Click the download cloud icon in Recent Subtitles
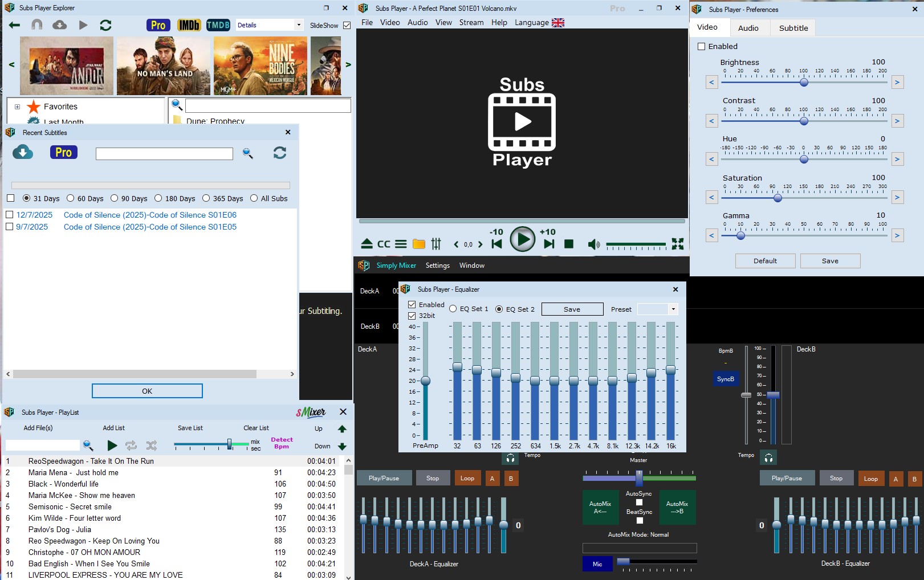The image size is (924, 580). pyautogui.click(x=23, y=152)
